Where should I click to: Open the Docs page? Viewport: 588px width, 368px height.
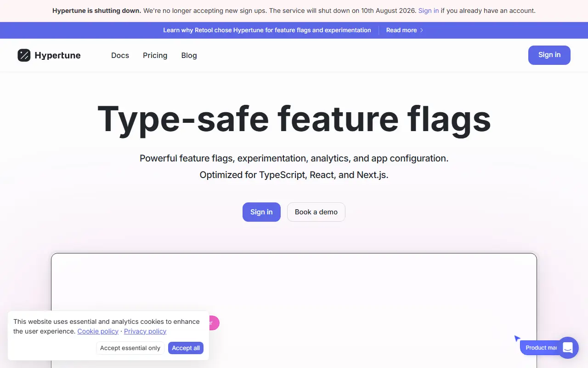[x=120, y=55]
